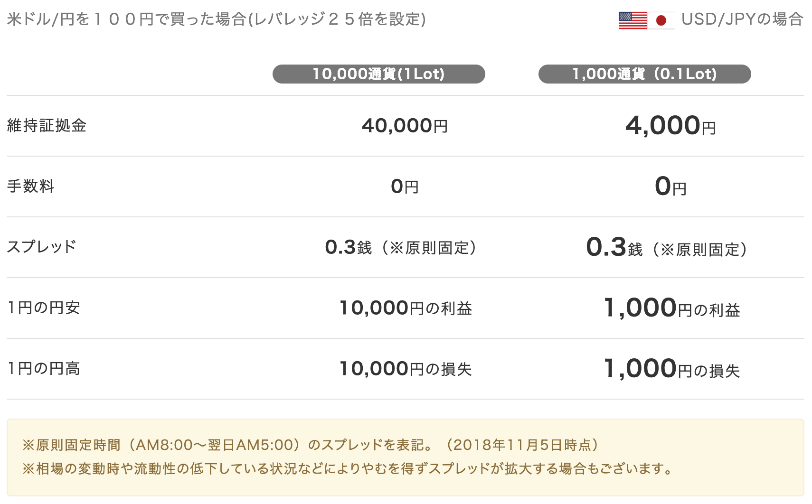Select the 10,000通貨(1Lot) column header
This screenshot has width=812, height=504.
tap(378, 74)
